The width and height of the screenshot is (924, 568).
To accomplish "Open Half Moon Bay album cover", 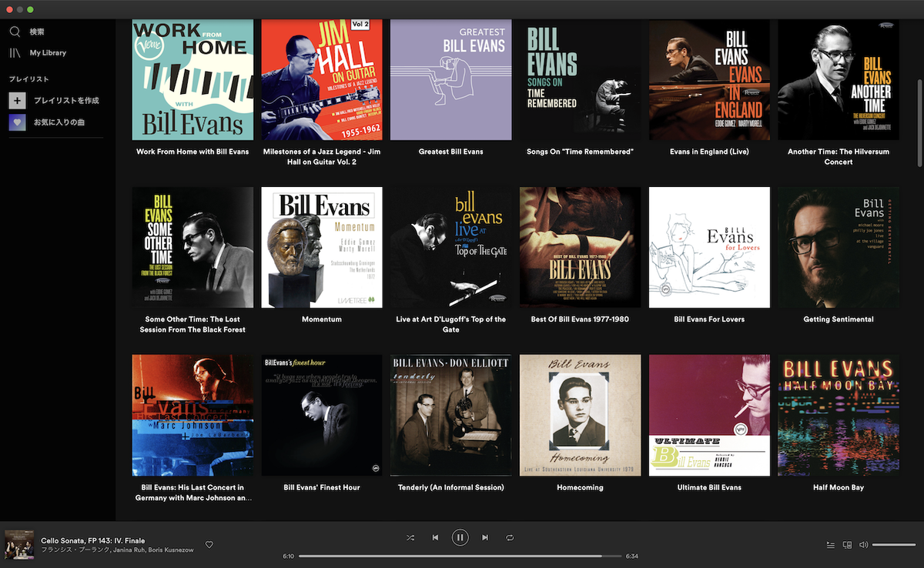I will (x=839, y=415).
